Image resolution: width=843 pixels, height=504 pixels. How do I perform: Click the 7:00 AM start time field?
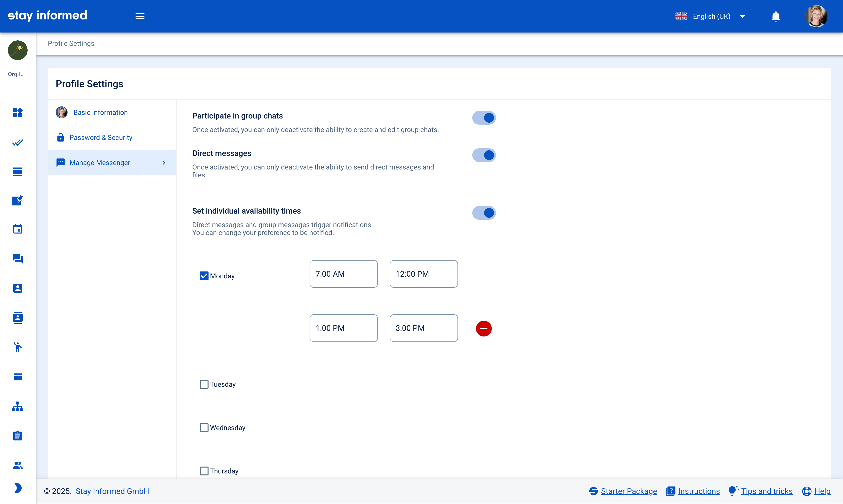pos(344,274)
